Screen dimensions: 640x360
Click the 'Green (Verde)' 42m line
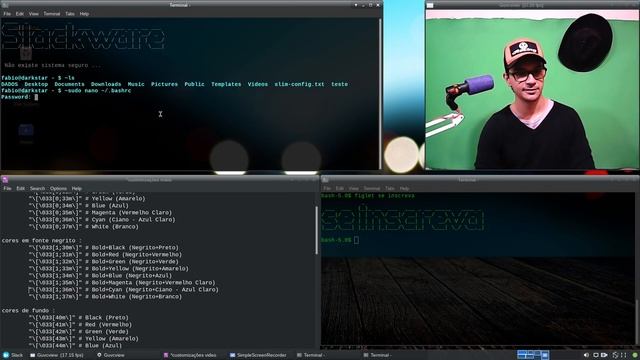coord(80,332)
